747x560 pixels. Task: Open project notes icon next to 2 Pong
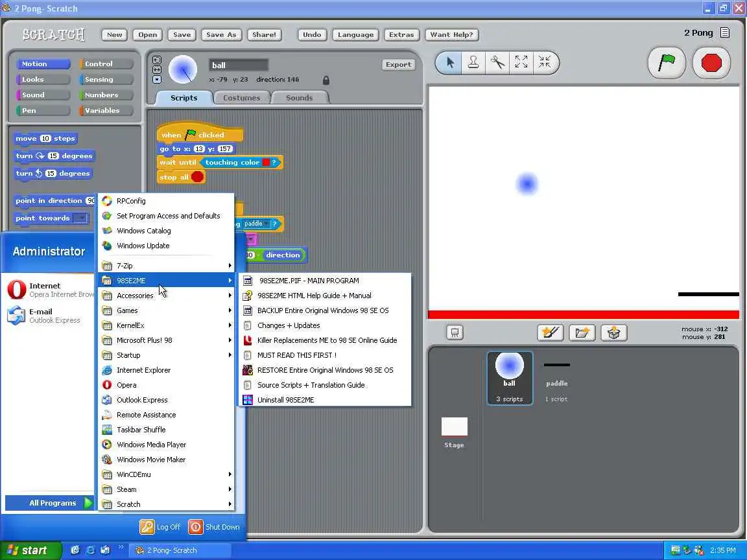click(x=724, y=32)
